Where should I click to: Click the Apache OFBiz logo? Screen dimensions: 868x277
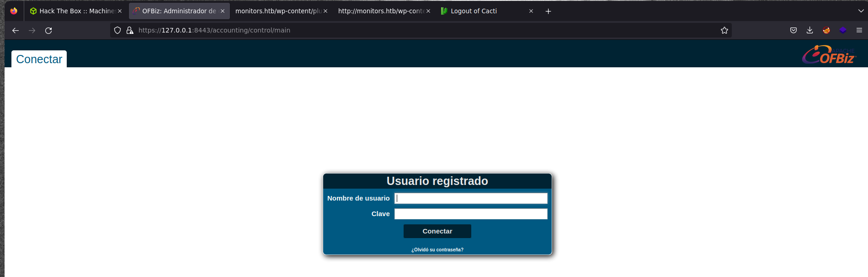(829, 55)
